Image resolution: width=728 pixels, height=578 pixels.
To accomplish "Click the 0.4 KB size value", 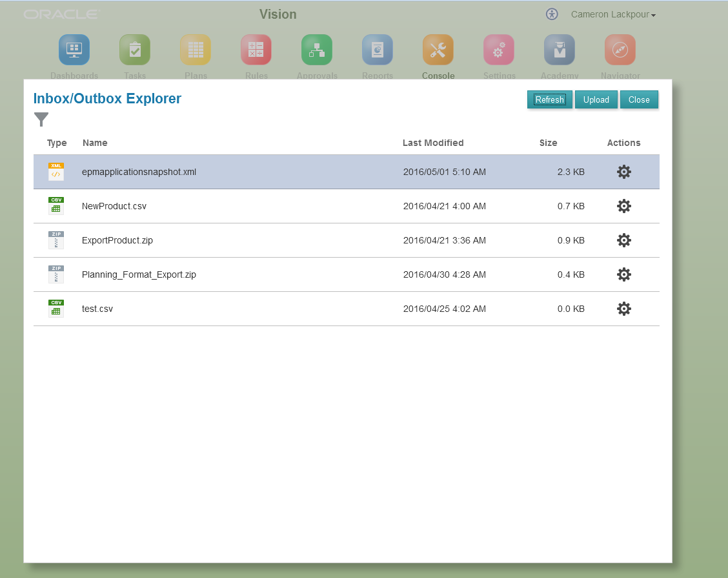I will pyautogui.click(x=571, y=274).
